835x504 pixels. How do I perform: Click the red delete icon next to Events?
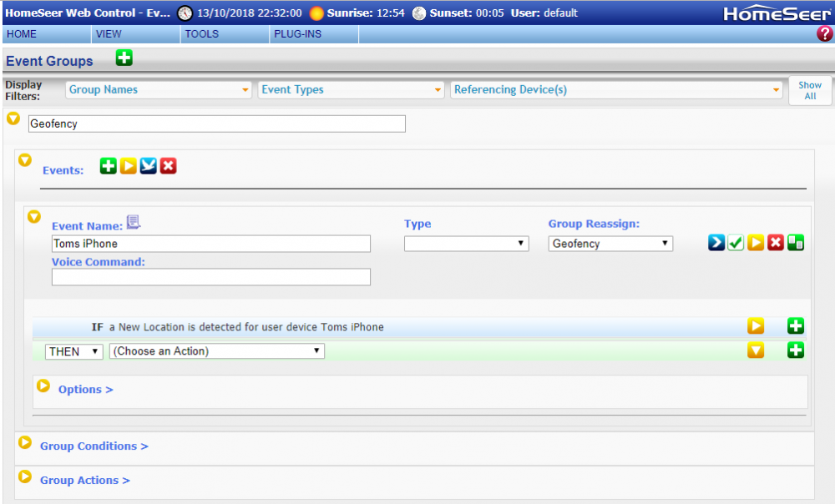(169, 166)
